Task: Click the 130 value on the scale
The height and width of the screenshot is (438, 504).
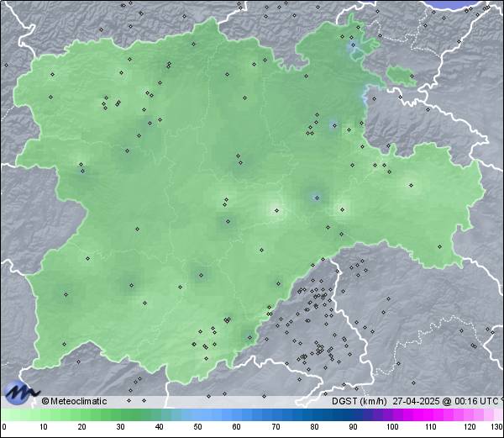Action: [497, 427]
